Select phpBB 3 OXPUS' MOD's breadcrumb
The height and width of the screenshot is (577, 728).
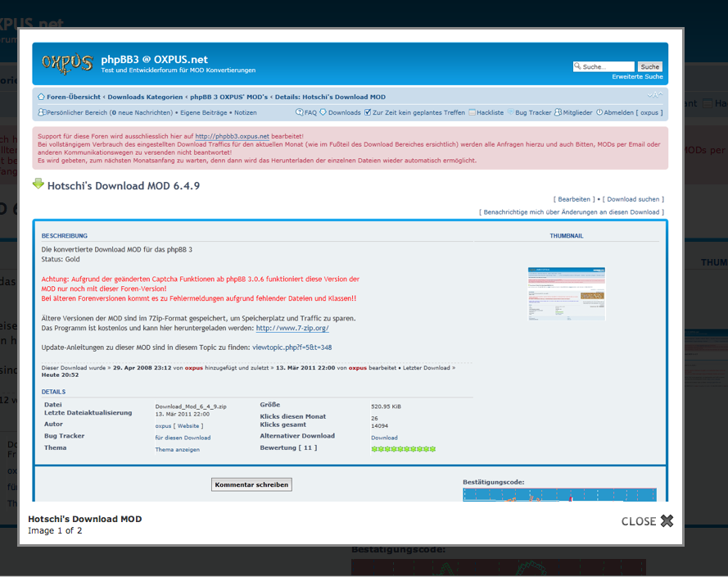(x=229, y=97)
